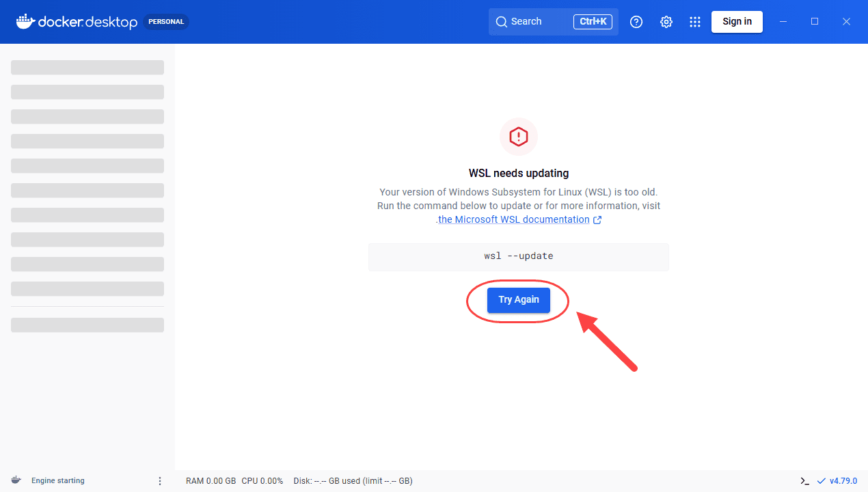
Task: Minimize the Docker Desktop window
Action: (x=783, y=22)
